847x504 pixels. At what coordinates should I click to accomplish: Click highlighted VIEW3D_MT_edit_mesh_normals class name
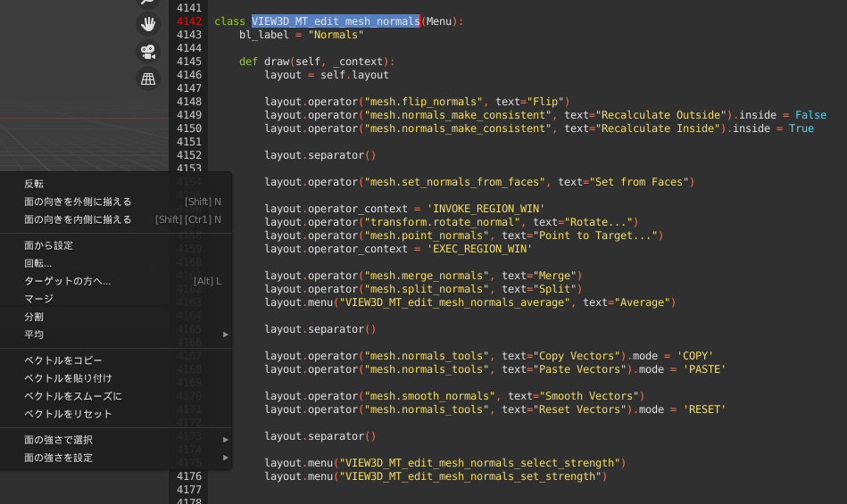pyautogui.click(x=336, y=21)
